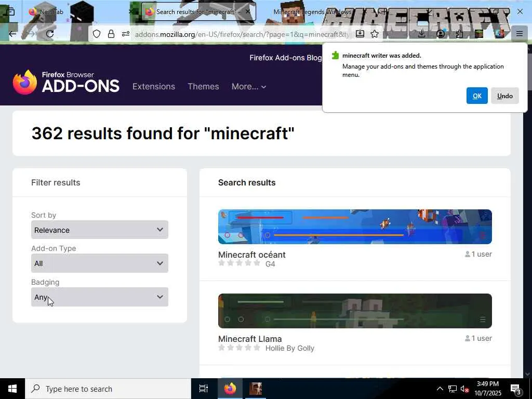The height and width of the screenshot is (399, 532).
Task: Open the Minecraft Llama result title
Action: pos(250,339)
